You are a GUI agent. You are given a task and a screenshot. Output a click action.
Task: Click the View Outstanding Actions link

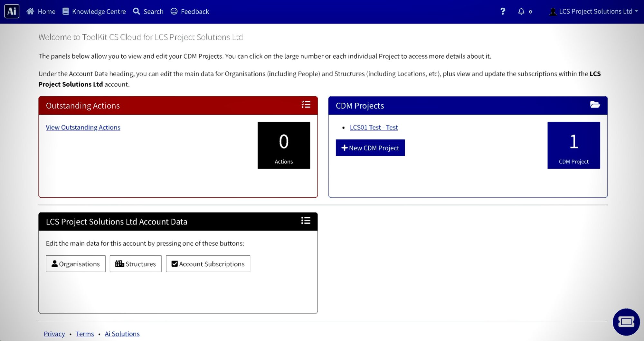[83, 127]
